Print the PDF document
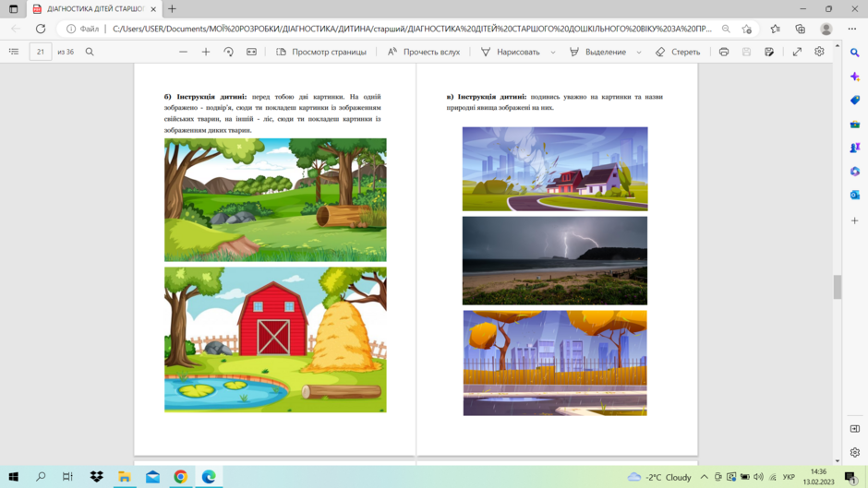 724,52
